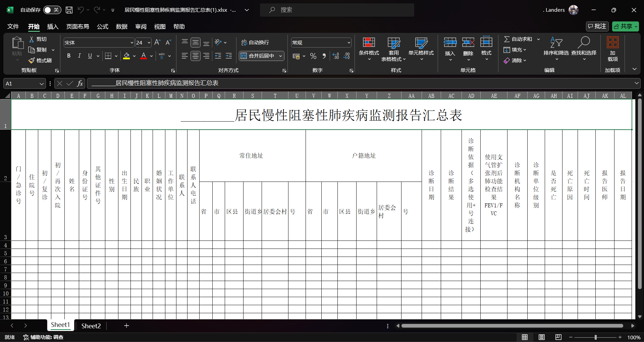Open Add-ins from the ribbon

click(612, 49)
